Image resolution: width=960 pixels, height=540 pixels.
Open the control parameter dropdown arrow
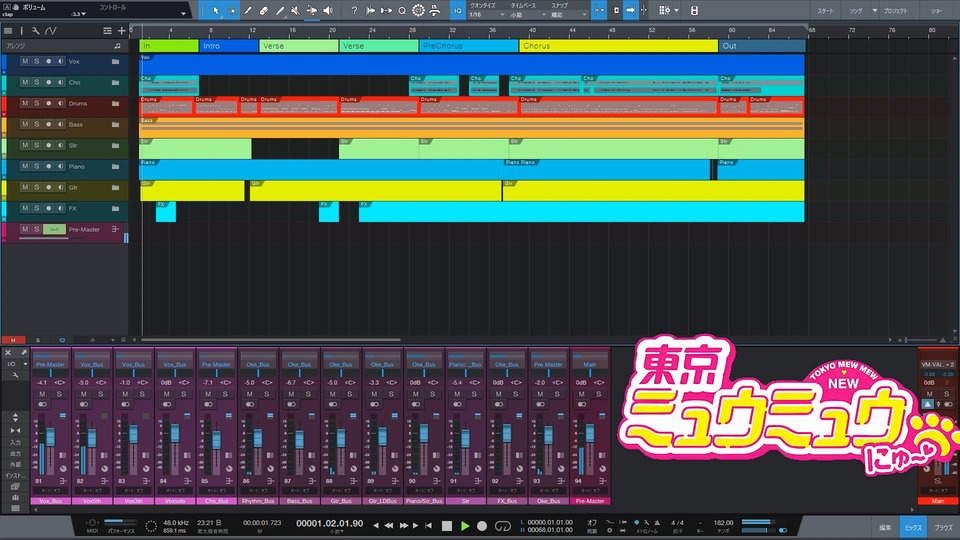click(182, 13)
